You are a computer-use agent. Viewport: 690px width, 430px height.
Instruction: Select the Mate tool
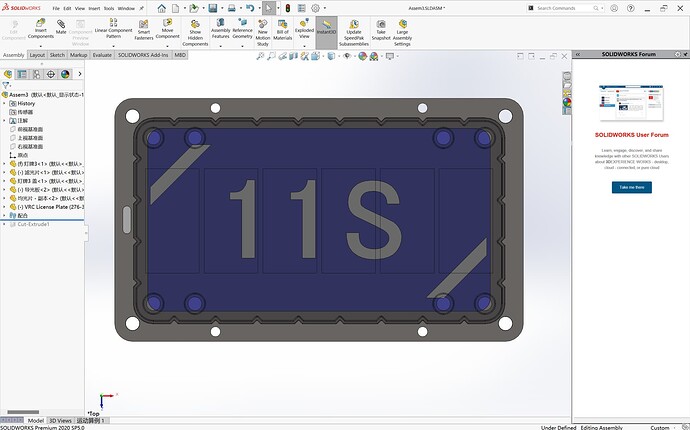pyautogui.click(x=61, y=27)
